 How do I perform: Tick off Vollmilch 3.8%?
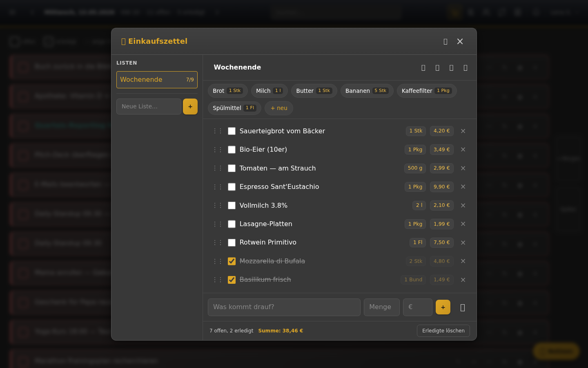point(232,206)
